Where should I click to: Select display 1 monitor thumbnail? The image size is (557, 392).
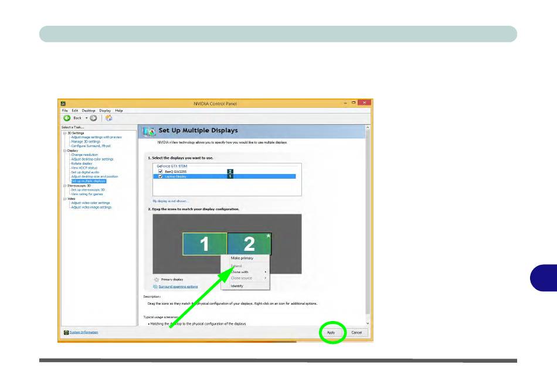[205, 244]
